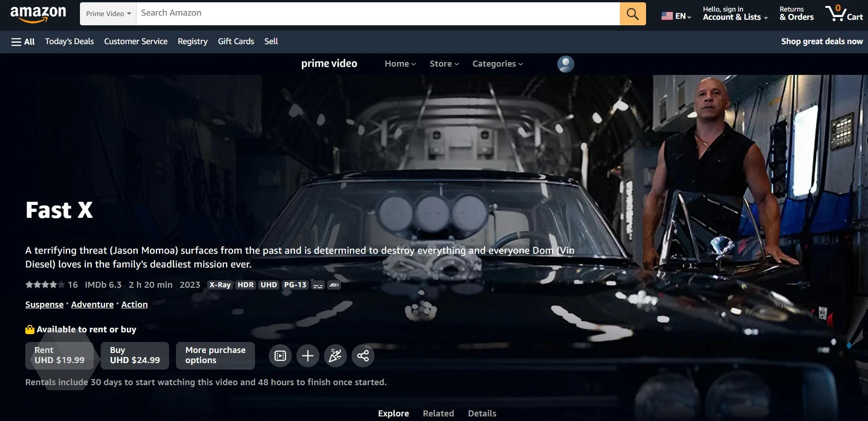Expand the Categories dropdown in Prime Video
Viewport: 868px width, 421px height.
click(497, 64)
